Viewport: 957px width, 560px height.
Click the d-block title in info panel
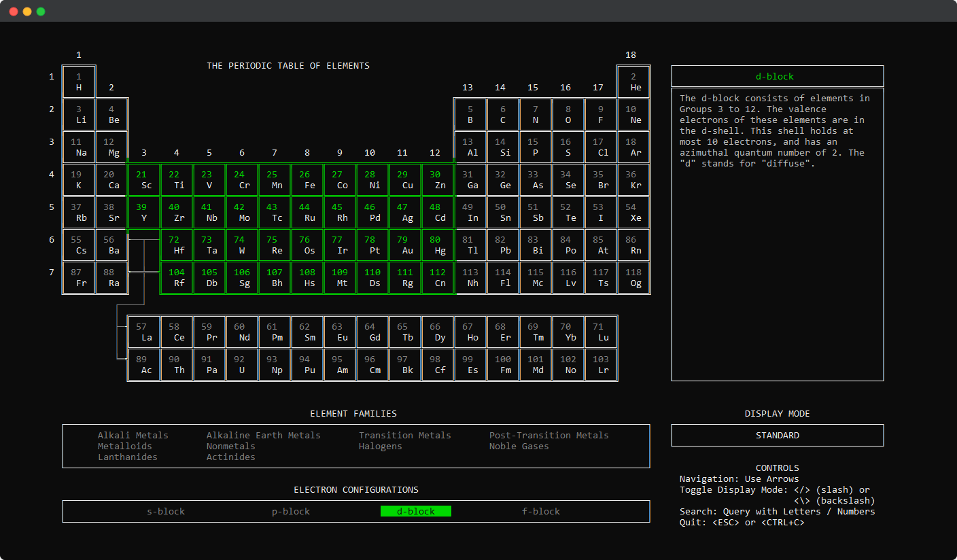775,76
